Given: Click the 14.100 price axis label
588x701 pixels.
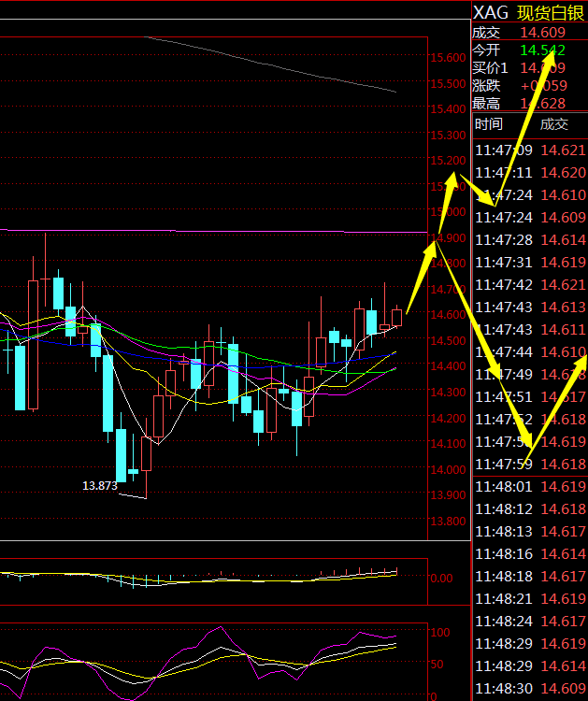Looking at the screenshot, I should coord(448,443).
